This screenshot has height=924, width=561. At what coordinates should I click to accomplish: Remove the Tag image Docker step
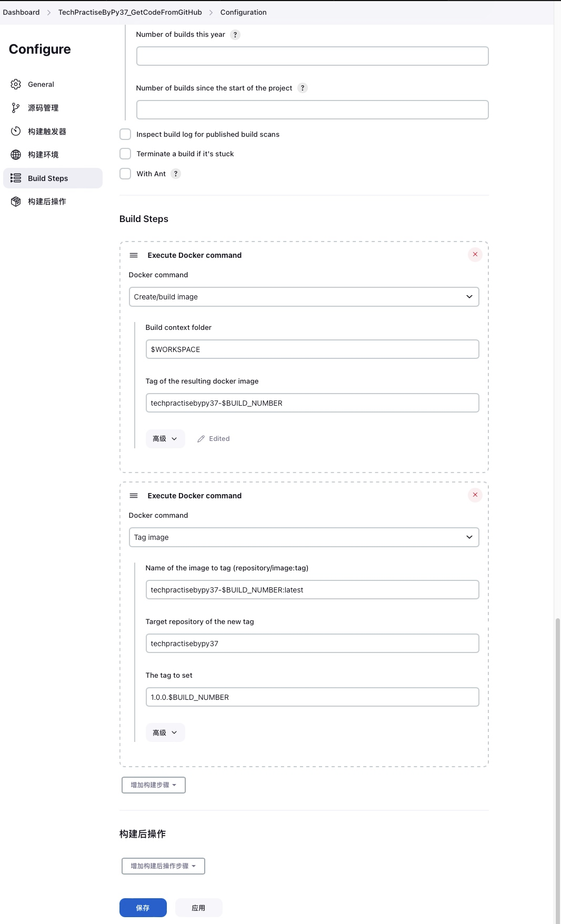[475, 495]
